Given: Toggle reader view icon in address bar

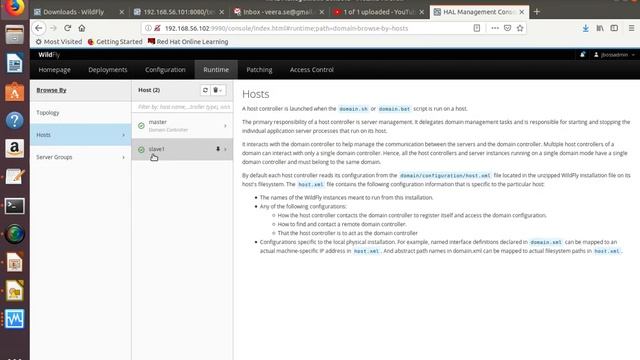Looking at the screenshot, I should pos(476,28).
